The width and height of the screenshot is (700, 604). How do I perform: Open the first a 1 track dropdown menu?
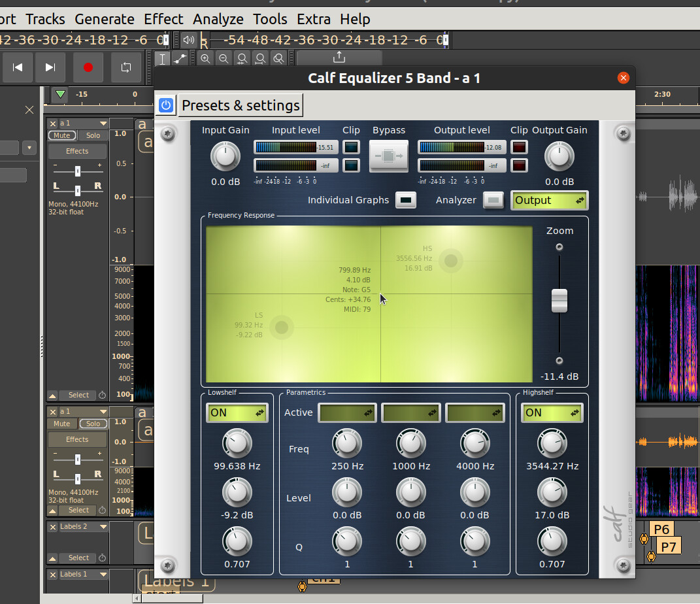click(x=103, y=123)
